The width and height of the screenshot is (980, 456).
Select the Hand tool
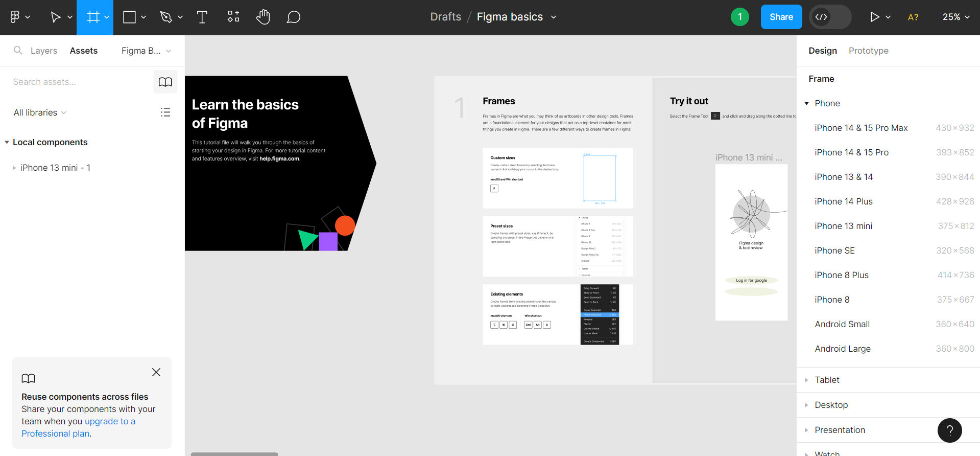[x=263, y=17]
